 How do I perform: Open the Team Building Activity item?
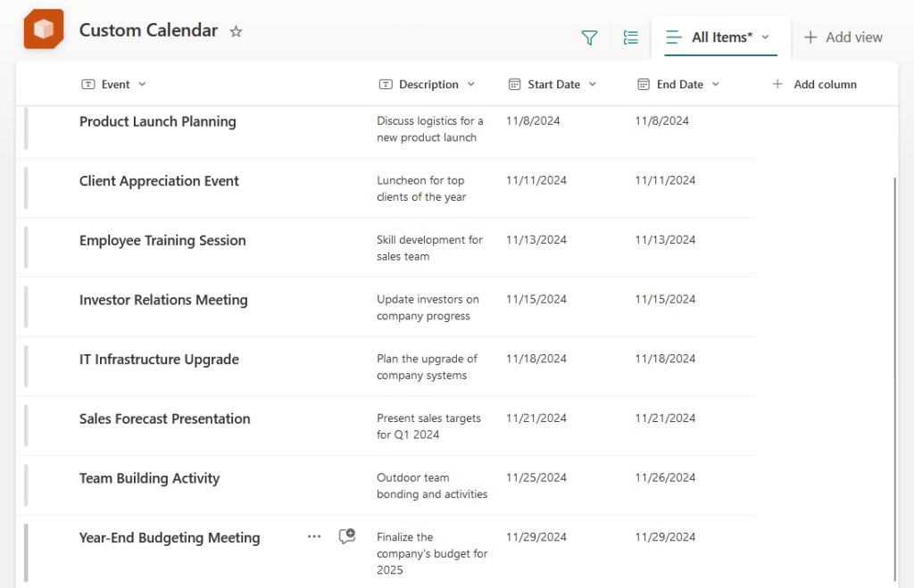pyautogui.click(x=149, y=478)
